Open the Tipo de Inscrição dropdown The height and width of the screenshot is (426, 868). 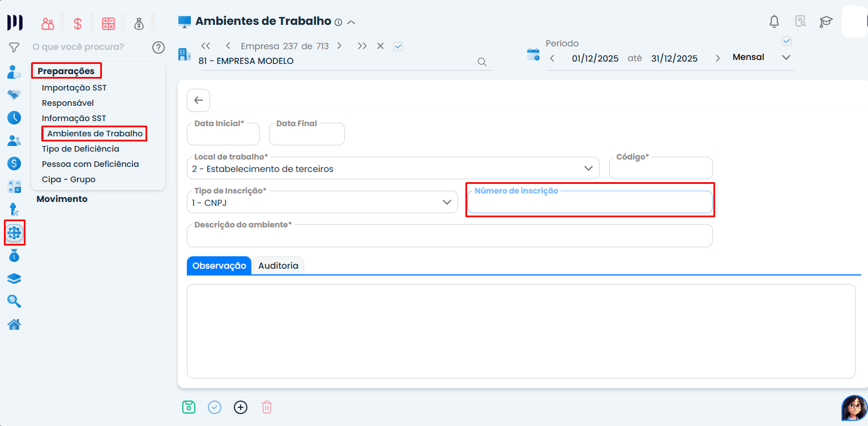[x=447, y=202]
